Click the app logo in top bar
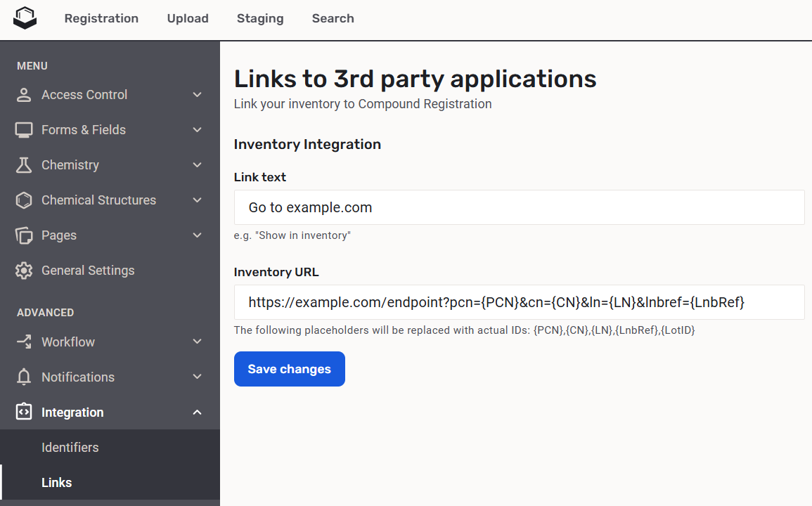 coord(25,18)
